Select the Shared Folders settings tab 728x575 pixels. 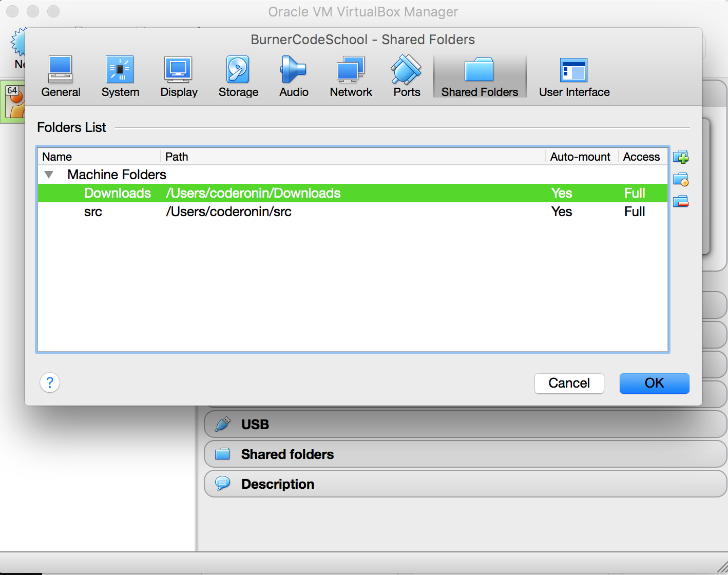point(480,76)
